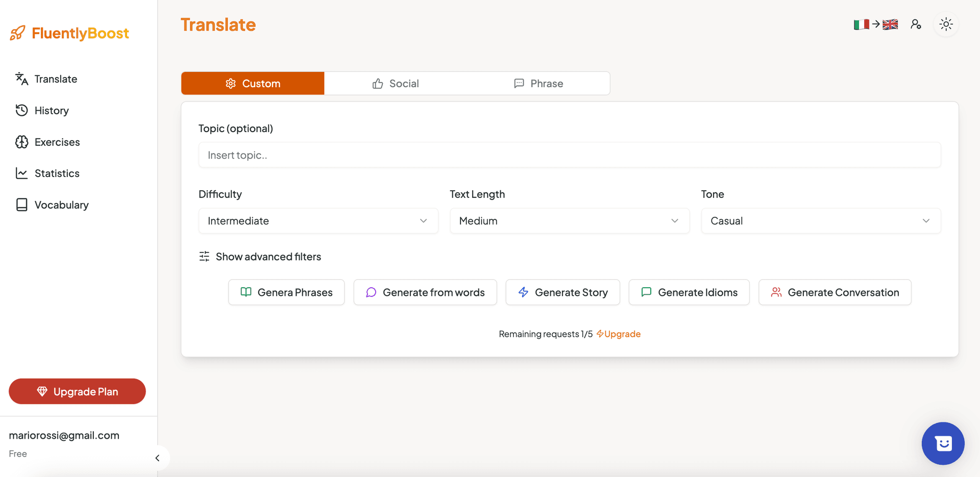
Task: Click the FluentlyBoost brand name
Action: [x=80, y=33]
